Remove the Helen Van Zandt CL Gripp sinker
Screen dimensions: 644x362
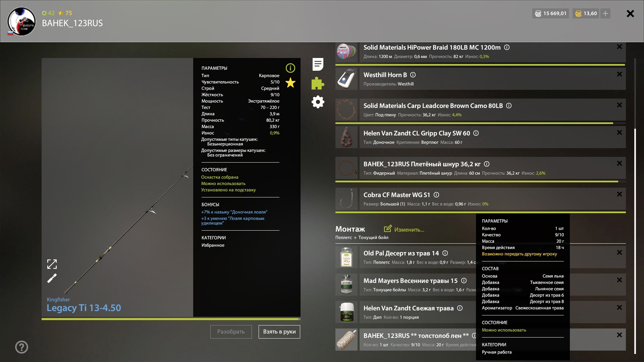619,133
